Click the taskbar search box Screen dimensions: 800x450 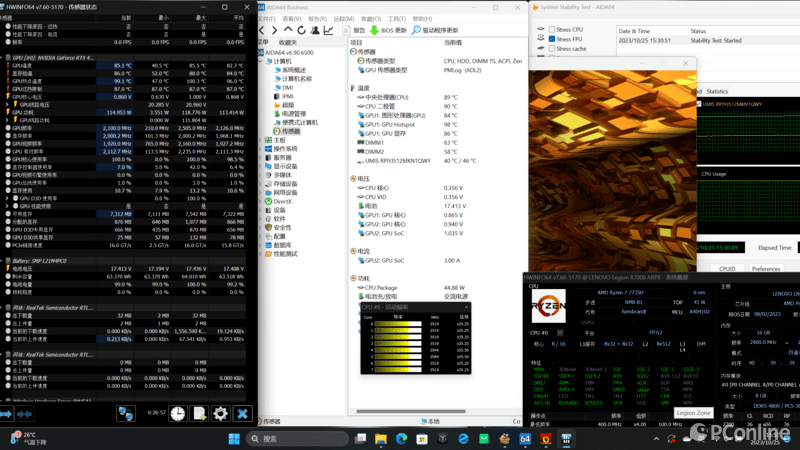pos(297,439)
